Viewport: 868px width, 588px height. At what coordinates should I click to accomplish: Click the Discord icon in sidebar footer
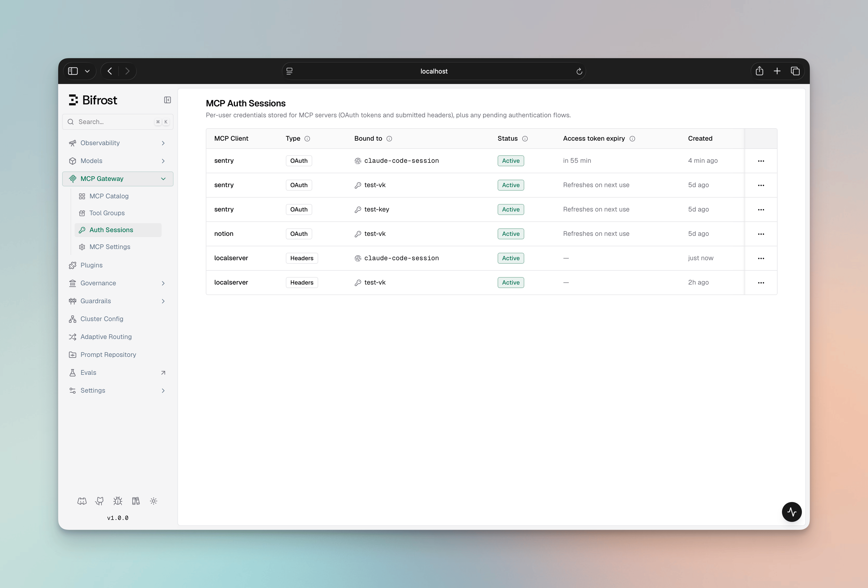(82, 501)
